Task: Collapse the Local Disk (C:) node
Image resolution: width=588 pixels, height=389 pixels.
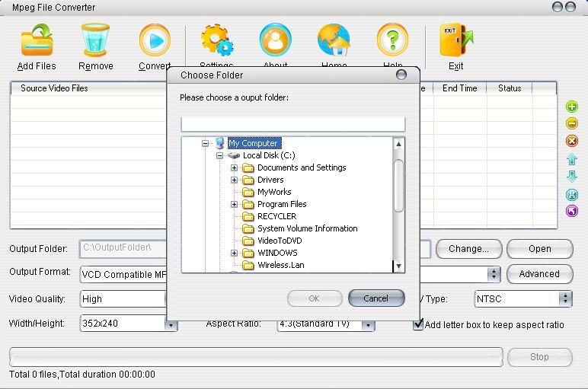Action: pyautogui.click(x=220, y=155)
